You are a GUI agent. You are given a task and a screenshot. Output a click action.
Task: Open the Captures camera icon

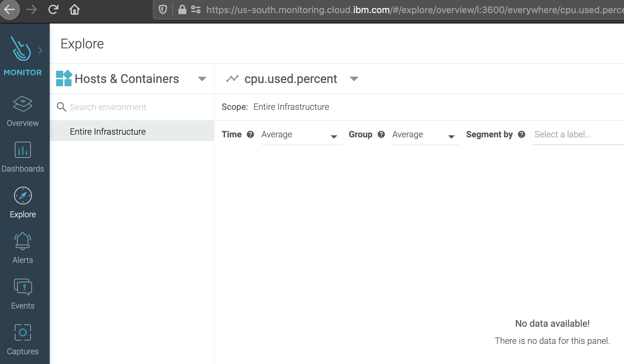click(x=23, y=332)
